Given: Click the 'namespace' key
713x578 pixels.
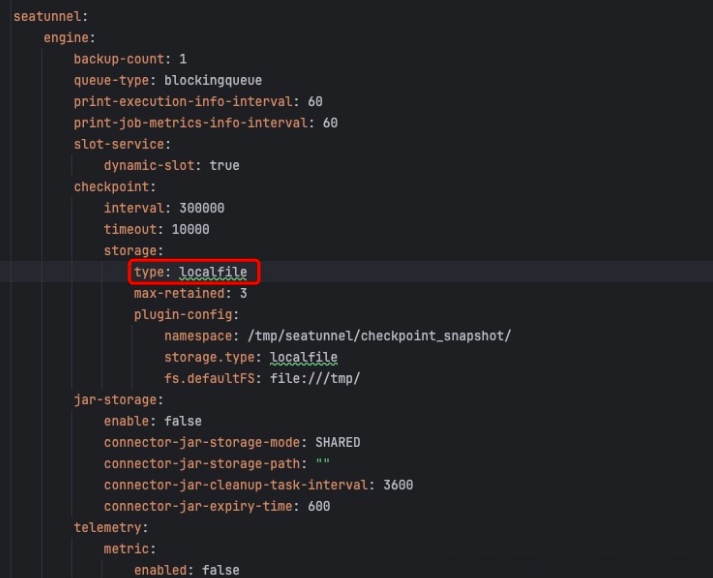Looking at the screenshot, I should pos(198,336).
